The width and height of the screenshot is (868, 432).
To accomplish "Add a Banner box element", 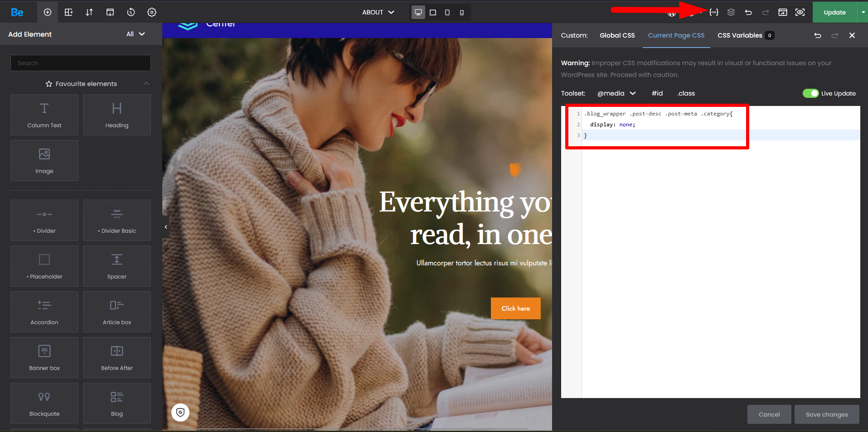I will [x=44, y=357].
